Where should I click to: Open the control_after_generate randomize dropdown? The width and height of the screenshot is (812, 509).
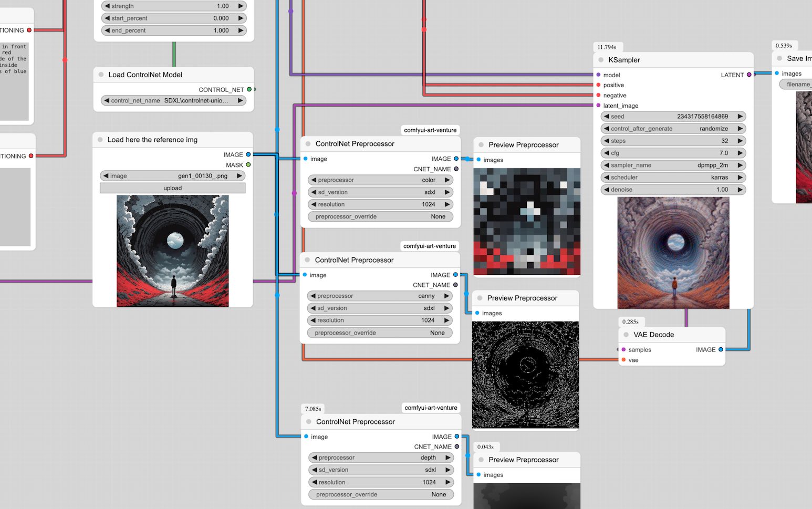tap(673, 129)
